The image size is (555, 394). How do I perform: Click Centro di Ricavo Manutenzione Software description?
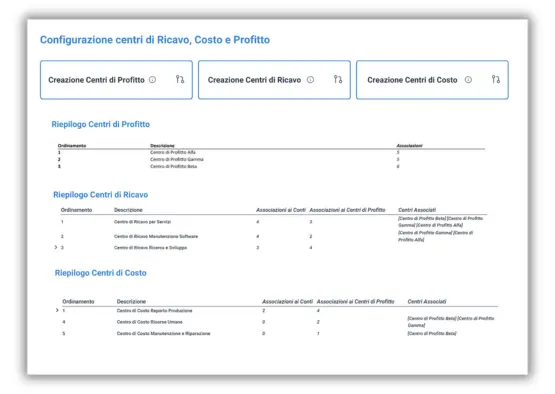(156, 236)
